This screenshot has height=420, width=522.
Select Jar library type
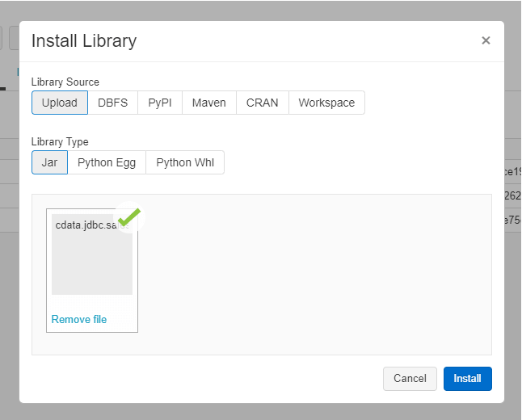click(49, 162)
